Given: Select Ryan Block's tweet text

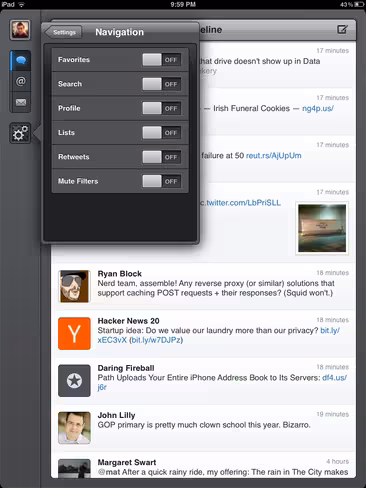Looking at the screenshot, I should click(x=216, y=288).
